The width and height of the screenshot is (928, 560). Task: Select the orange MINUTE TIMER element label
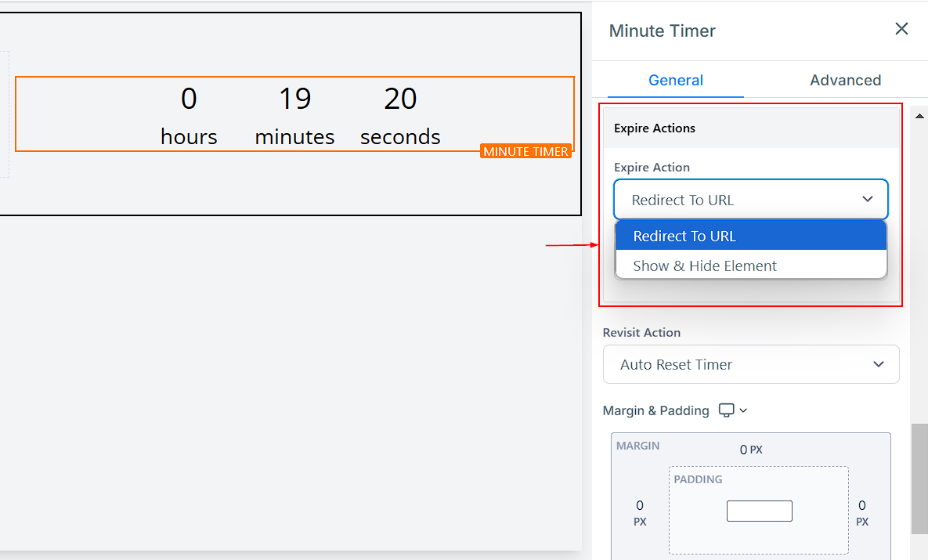525,151
